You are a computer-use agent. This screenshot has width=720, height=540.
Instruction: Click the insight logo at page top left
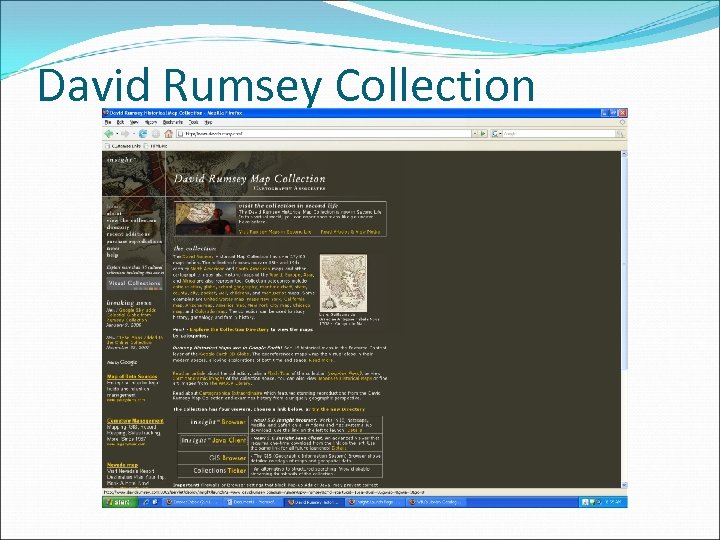[120, 160]
